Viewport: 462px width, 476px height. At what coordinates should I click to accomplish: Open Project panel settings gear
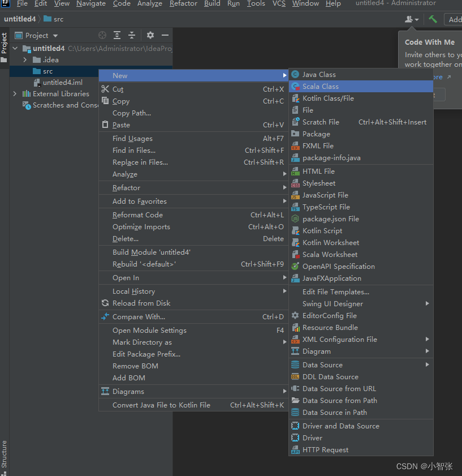150,35
